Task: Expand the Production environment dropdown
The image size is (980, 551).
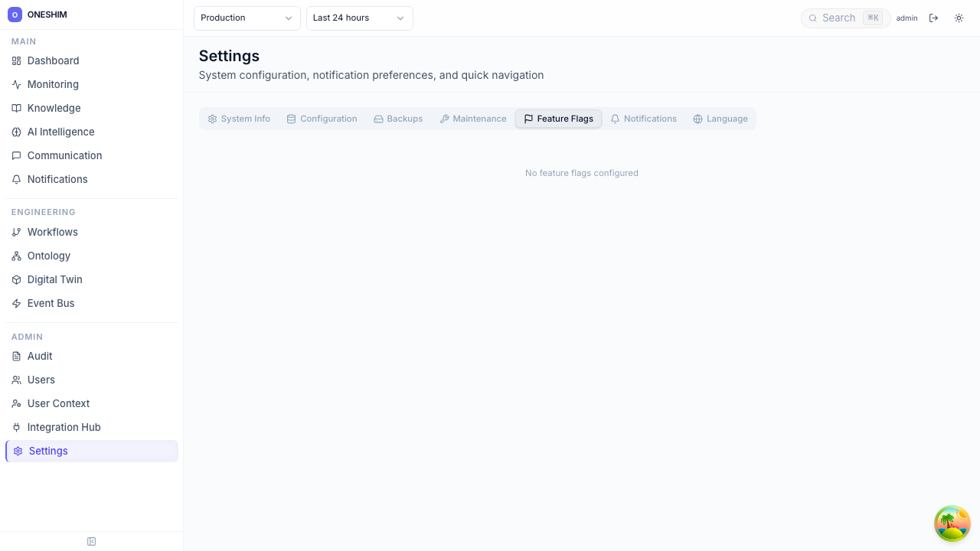Action: [247, 18]
